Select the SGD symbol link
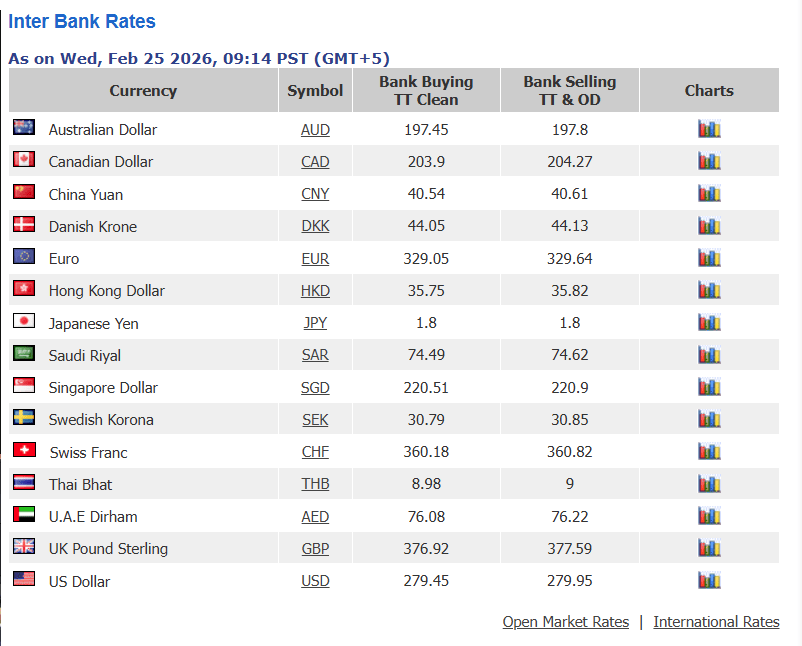Image resolution: width=802 pixels, height=646 pixels. click(x=315, y=388)
